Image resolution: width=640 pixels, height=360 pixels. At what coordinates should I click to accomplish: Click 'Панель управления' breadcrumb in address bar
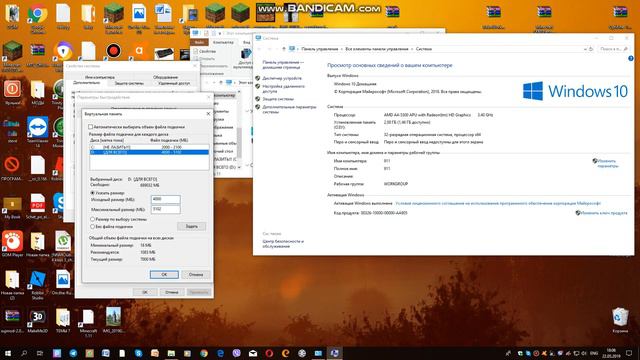(x=320, y=49)
